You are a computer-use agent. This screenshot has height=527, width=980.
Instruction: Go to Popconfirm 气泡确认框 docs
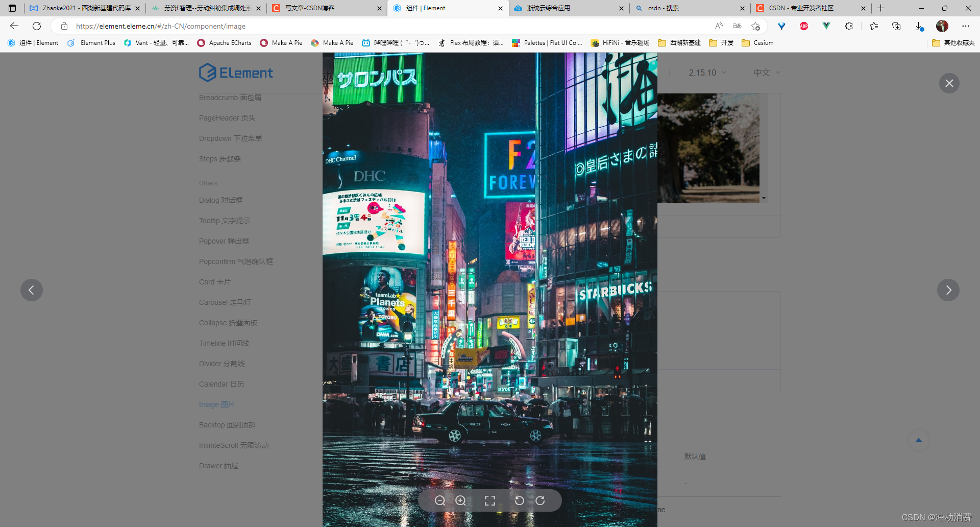(236, 261)
